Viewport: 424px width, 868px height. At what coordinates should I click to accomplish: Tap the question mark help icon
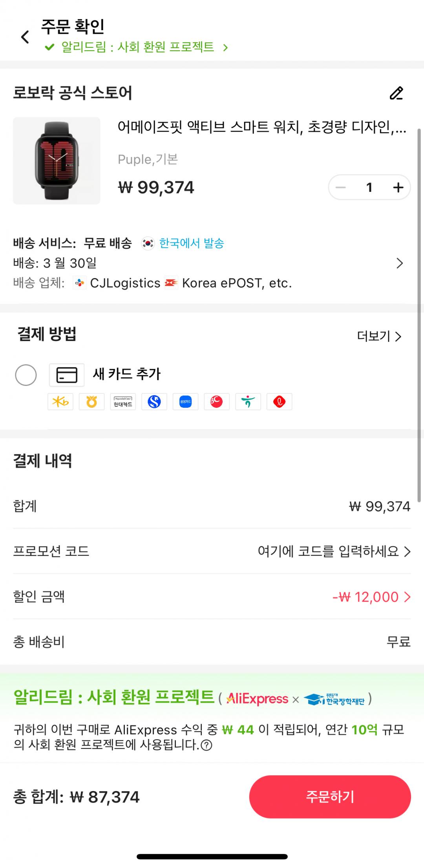coord(207,745)
